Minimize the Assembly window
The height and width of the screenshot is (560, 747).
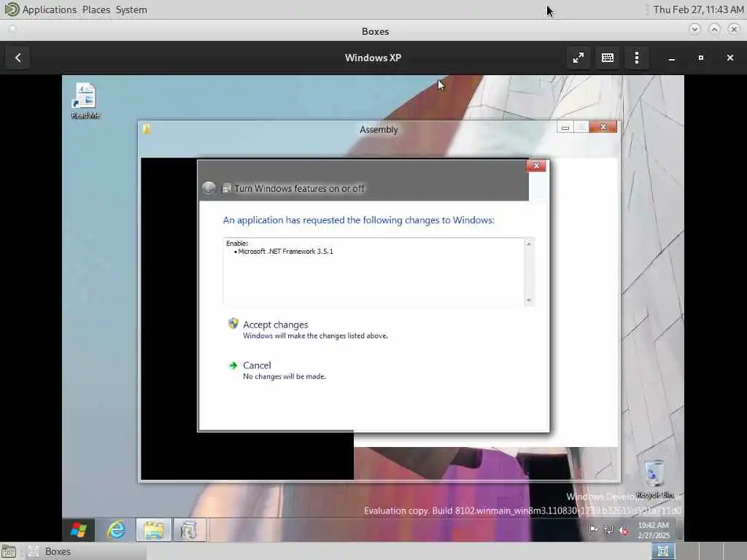click(565, 127)
